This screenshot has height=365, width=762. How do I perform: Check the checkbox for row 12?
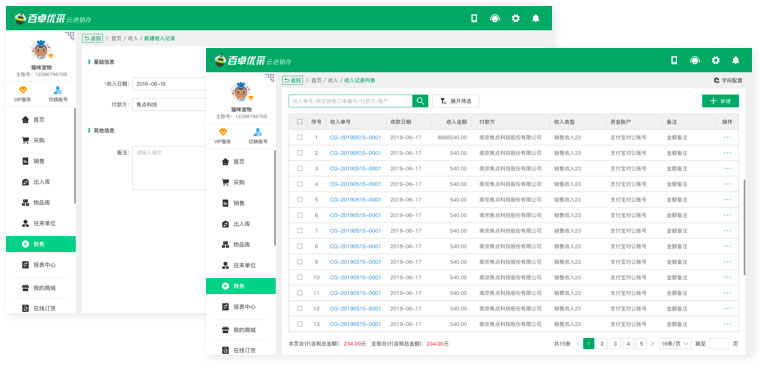[x=299, y=309]
